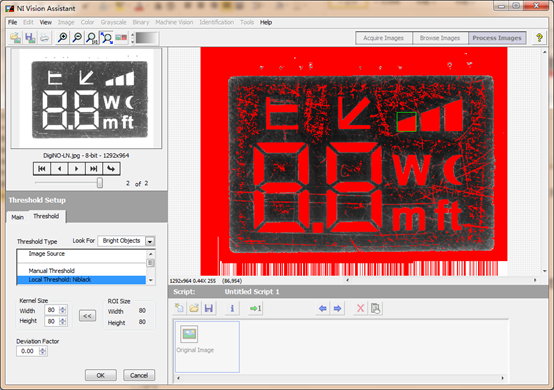Select the Threshold tab
Viewport: 554px width, 390px height.
[x=46, y=216]
